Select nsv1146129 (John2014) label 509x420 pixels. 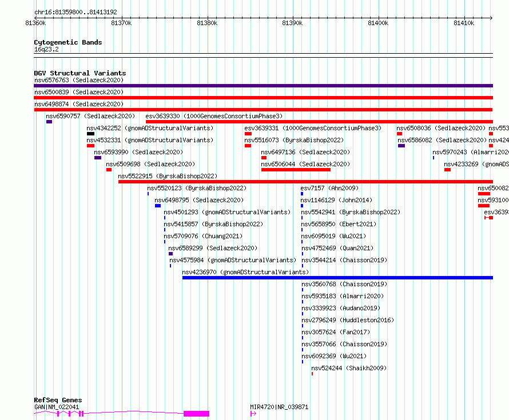[x=336, y=200]
